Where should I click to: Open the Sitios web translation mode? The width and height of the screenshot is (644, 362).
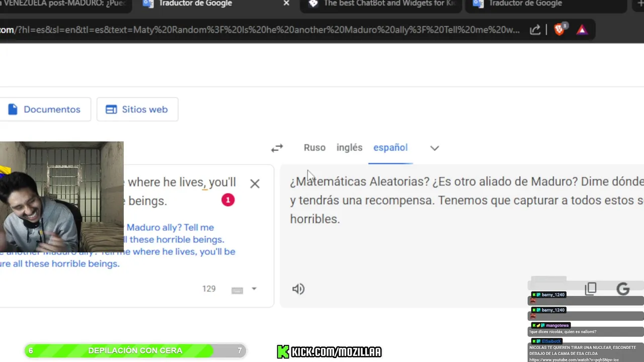click(x=137, y=110)
